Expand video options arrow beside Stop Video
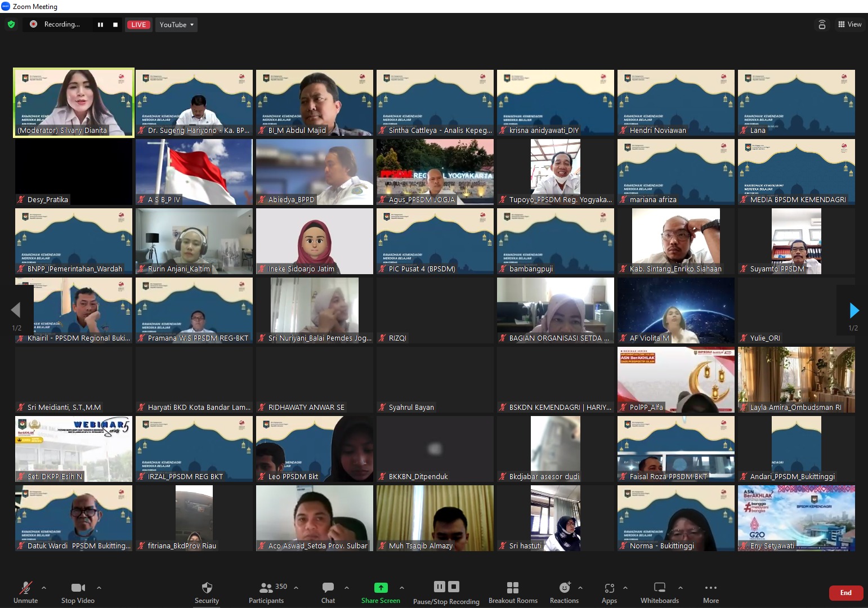Viewport: 868px width, 608px height. coord(99,588)
